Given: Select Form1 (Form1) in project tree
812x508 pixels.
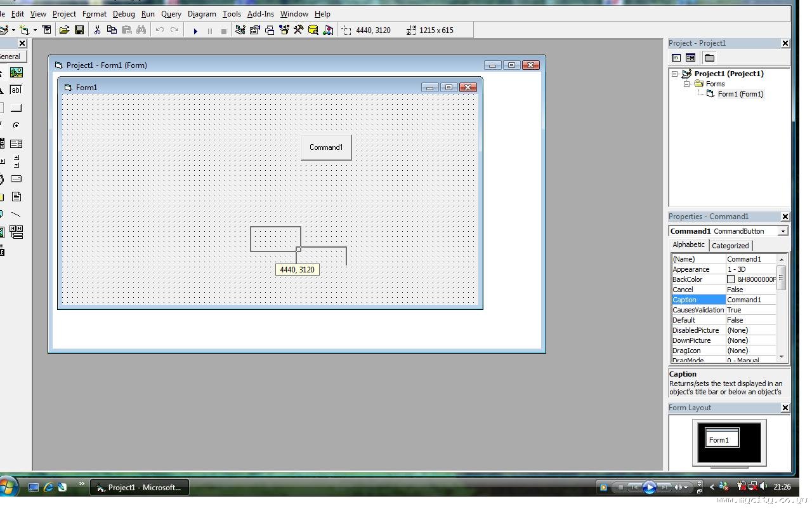Looking at the screenshot, I should coord(740,94).
